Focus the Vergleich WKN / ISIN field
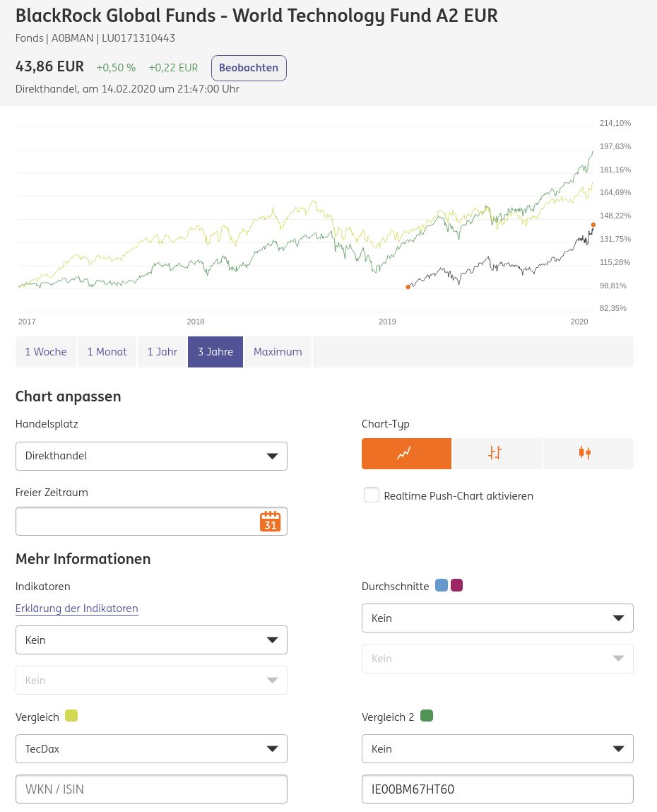 pos(151,789)
